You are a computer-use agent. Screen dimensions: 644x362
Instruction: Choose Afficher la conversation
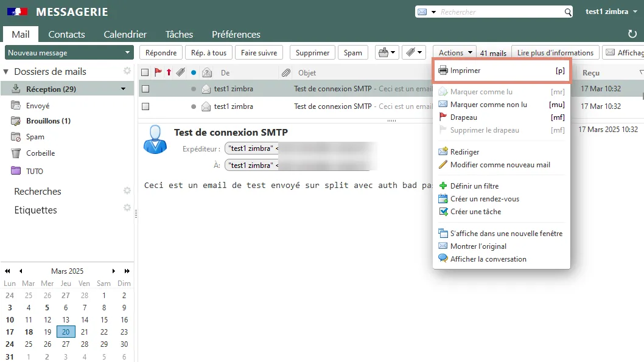[x=502, y=259]
